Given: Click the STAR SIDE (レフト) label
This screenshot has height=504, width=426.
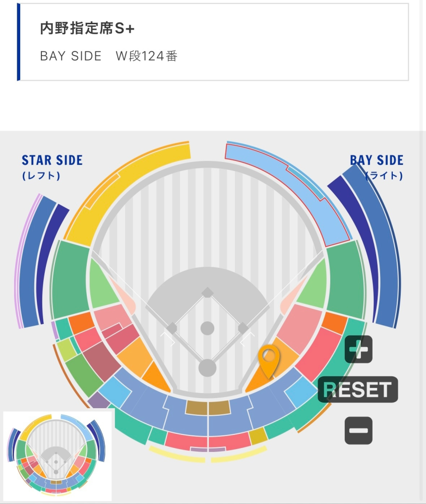Looking at the screenshot, I should tap(52, 167).
